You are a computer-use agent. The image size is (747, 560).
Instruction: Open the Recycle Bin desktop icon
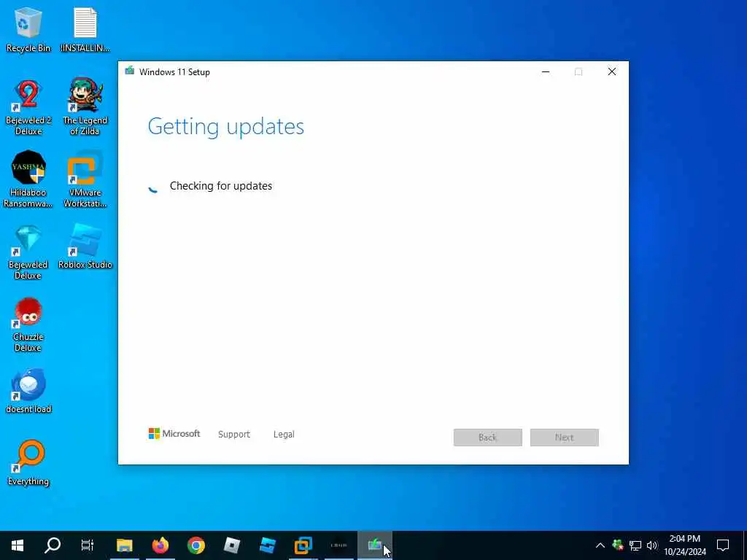pos(28,29)
